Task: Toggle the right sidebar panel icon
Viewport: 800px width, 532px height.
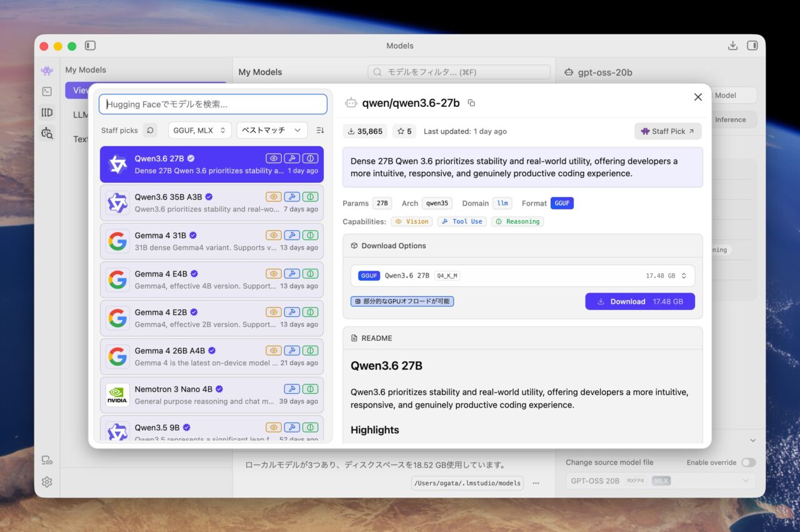Action: tap(752, 46)
